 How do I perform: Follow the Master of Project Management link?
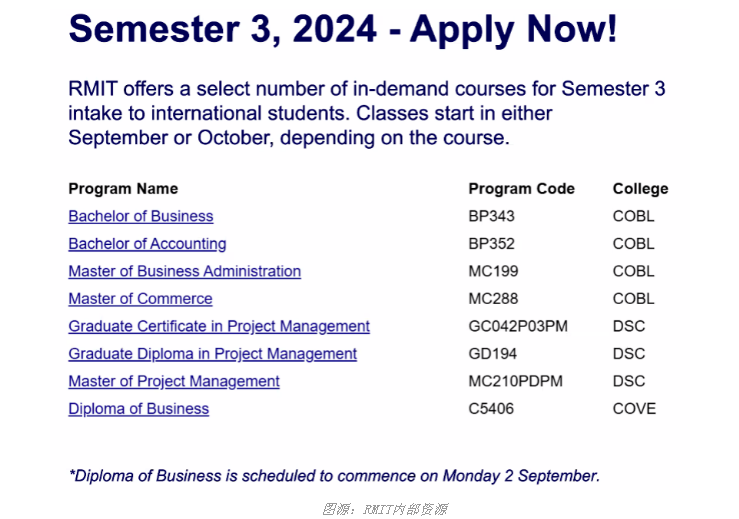(174, 381)
